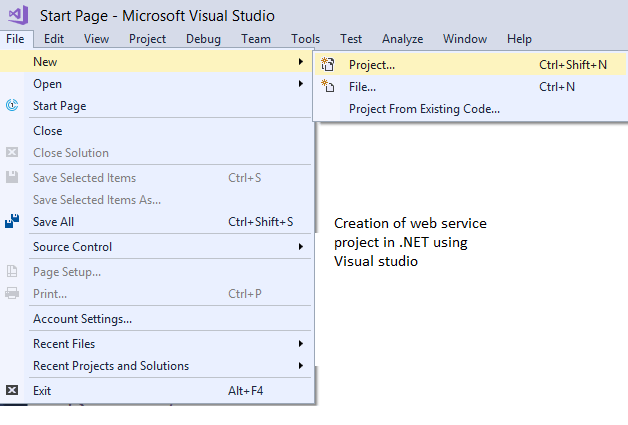The image size is (628, 425).
Task: Choose Exit in the File menu
Action: pos(156,391)
